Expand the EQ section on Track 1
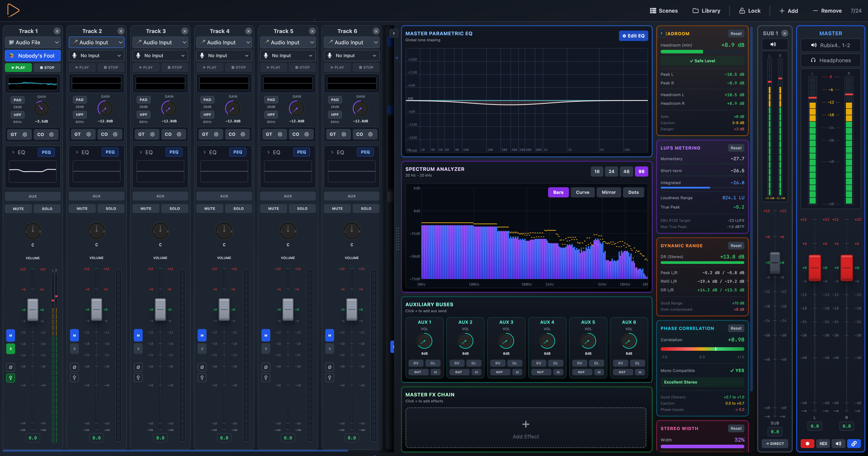 (x=19, y=152)
